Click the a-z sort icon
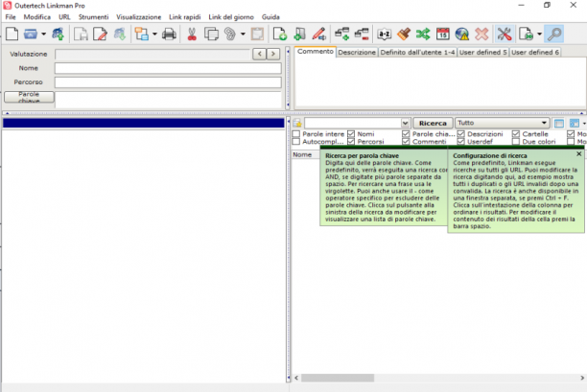Image resolution: width=587 pixels, height=392 pixels. click(384, 35)
